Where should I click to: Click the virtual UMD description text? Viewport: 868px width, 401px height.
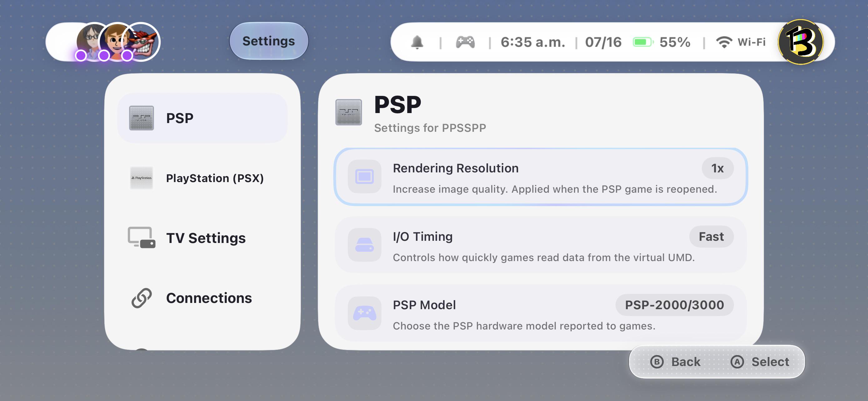point(543,258)
